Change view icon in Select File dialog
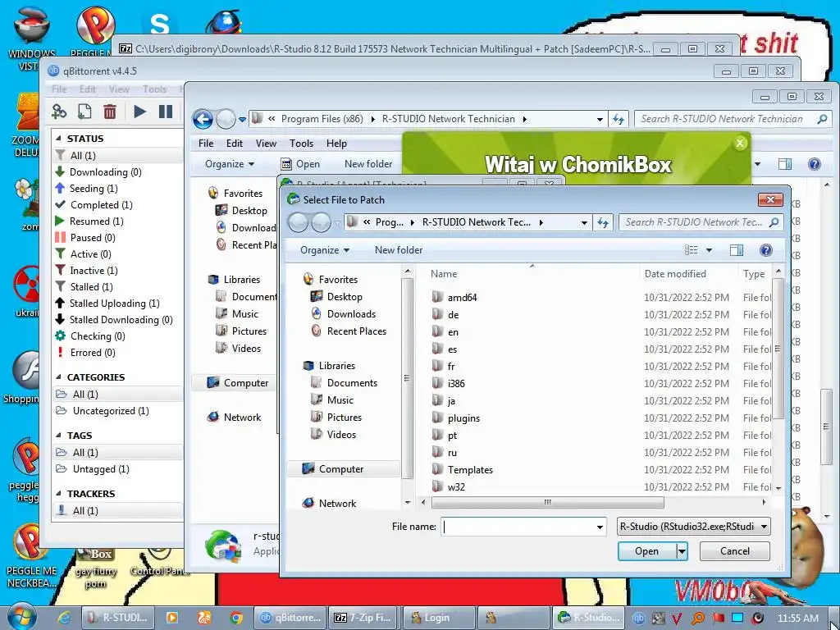This screenshot has width=840, height=630. click(x=691, y=250)
